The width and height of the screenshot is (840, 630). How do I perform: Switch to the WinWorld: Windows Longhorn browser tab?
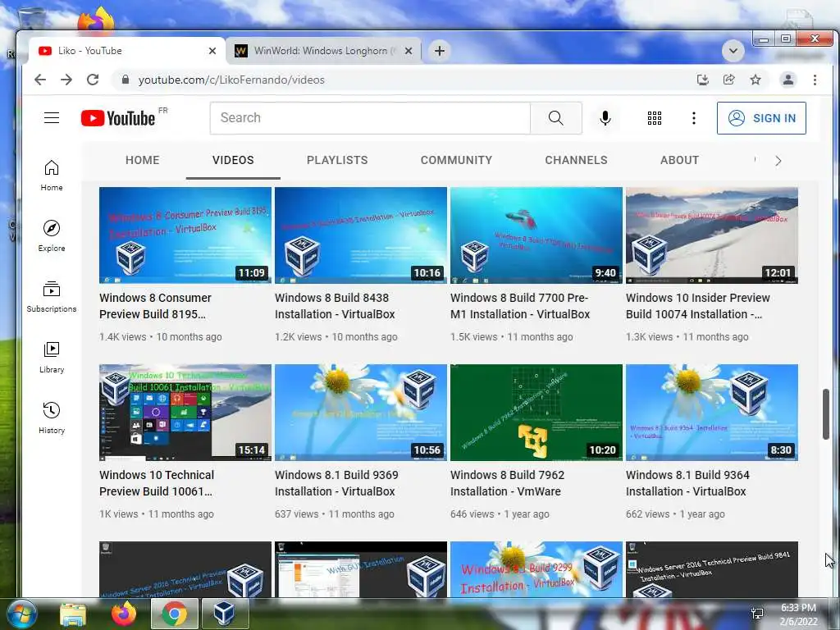323,51
